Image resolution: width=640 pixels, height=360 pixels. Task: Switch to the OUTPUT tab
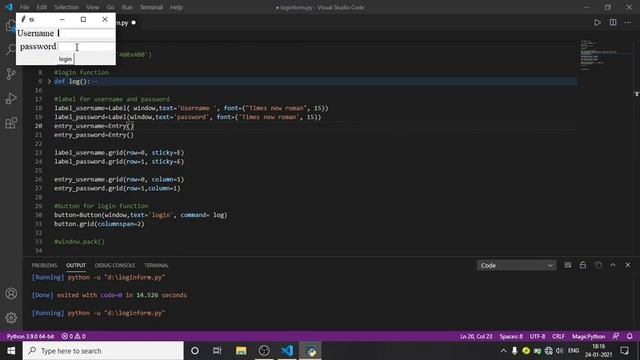pyautogui.click(x=76, y=265)
